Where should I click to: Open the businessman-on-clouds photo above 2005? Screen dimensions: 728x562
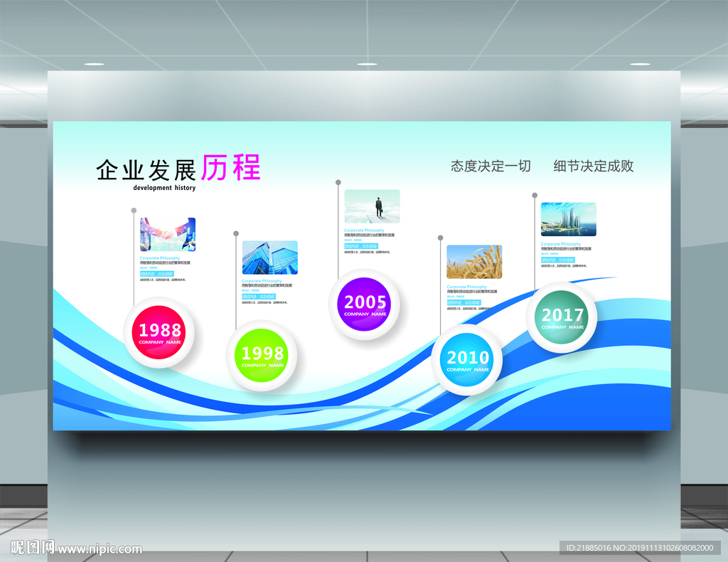(372, 207)
